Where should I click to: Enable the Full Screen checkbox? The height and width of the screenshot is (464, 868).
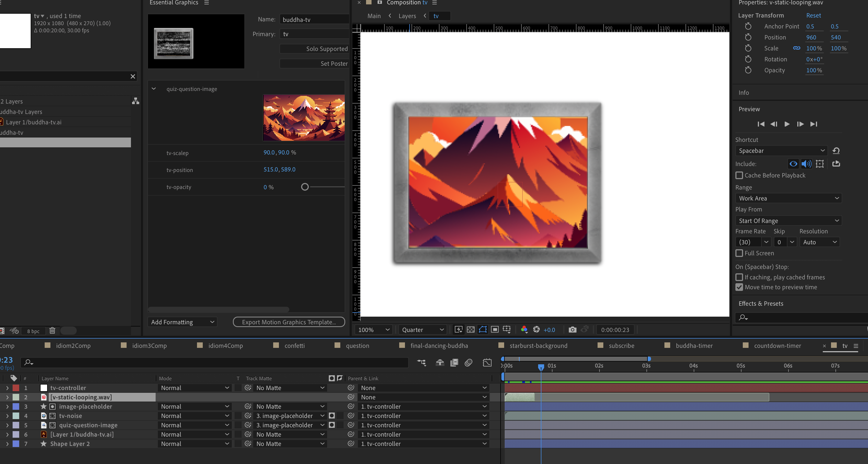(x=739, y=253)
